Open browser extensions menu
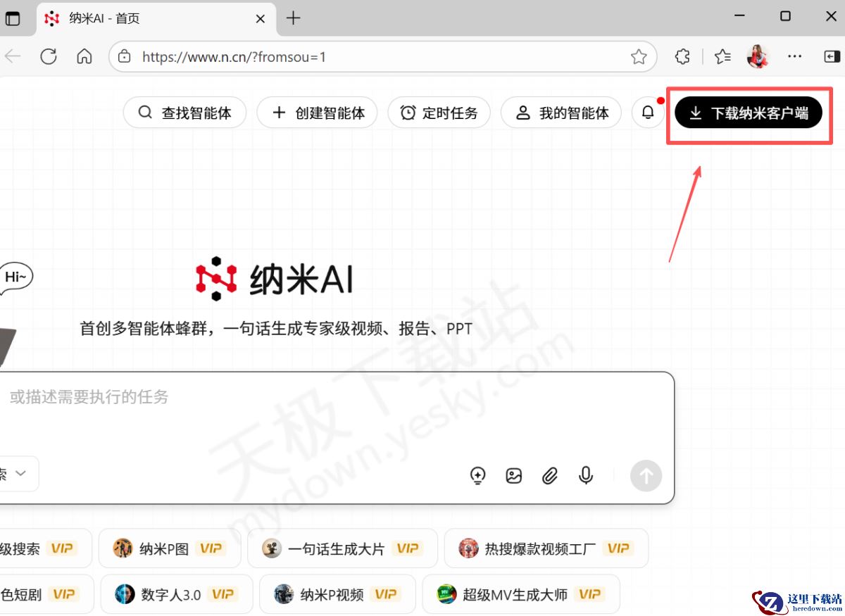Screen dimensions: 845x616 pos(682,56)
